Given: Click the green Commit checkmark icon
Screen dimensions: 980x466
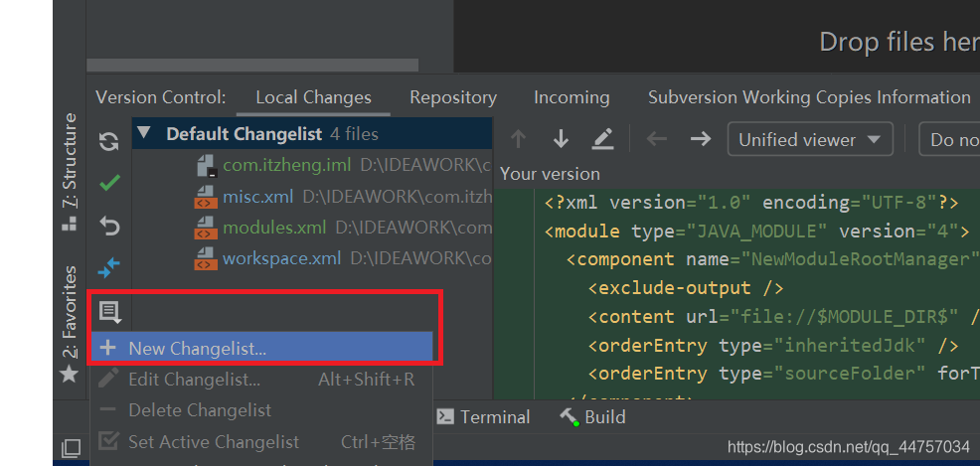Looking at the screenshot, I should 109,183.
